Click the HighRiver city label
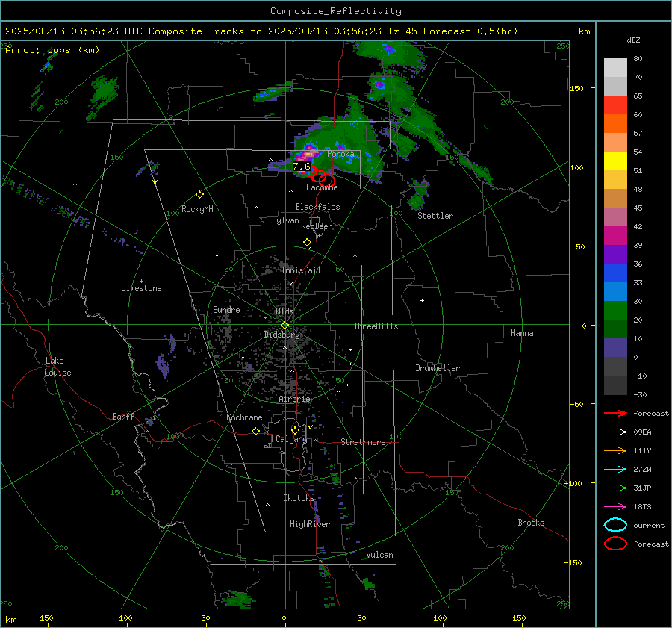Image resolution: width=672 pixels, height=628 pixels. [x=310, y=524]
